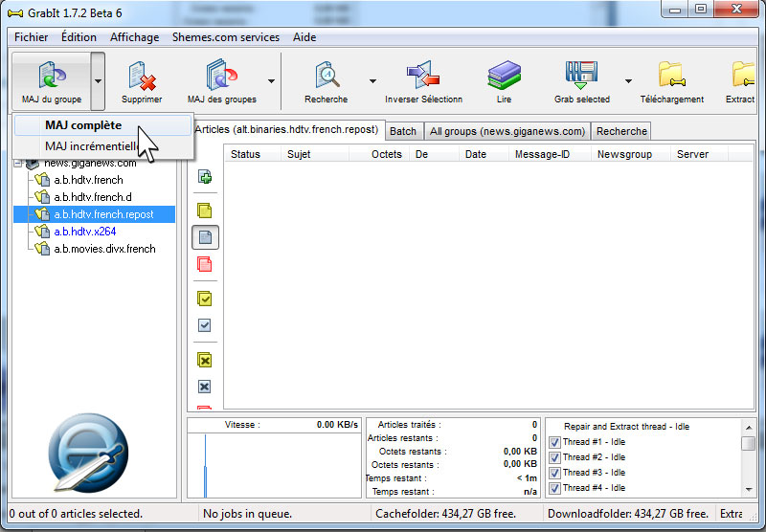Sort by the Newsgroup column header
Screen dimensions: 766x532
631,154
